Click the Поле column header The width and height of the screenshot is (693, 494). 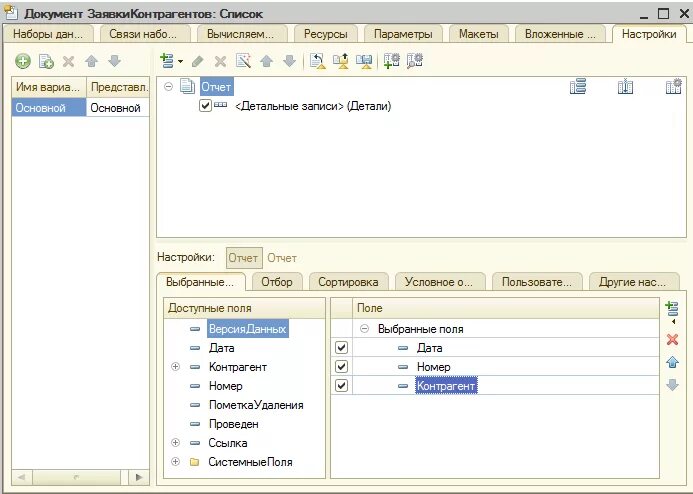[506, 308]
